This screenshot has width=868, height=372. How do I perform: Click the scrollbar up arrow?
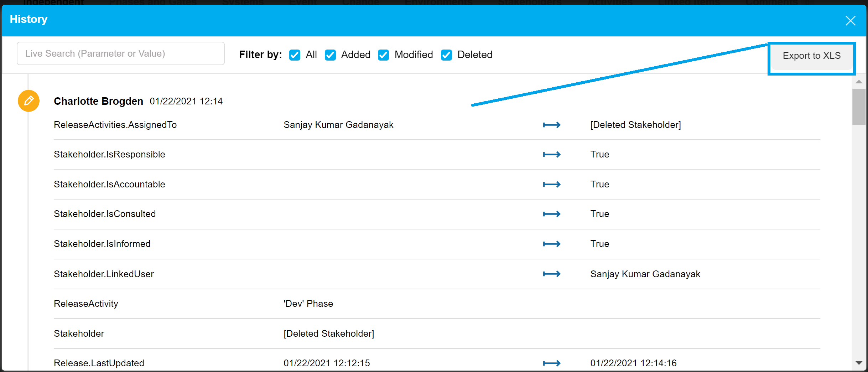pos(859,82)
